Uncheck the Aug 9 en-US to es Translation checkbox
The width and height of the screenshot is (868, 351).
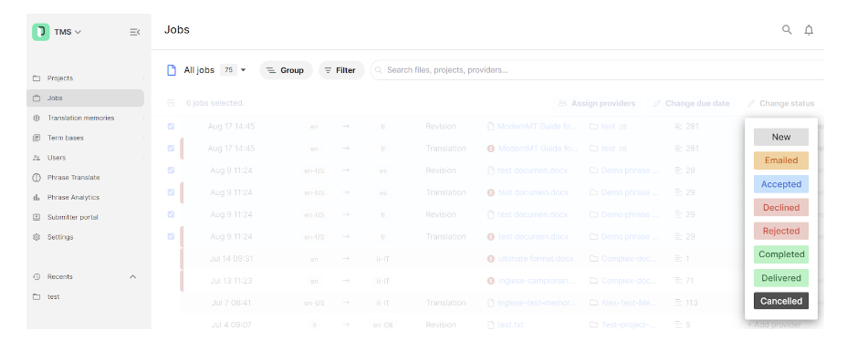(x=171, y=192)
